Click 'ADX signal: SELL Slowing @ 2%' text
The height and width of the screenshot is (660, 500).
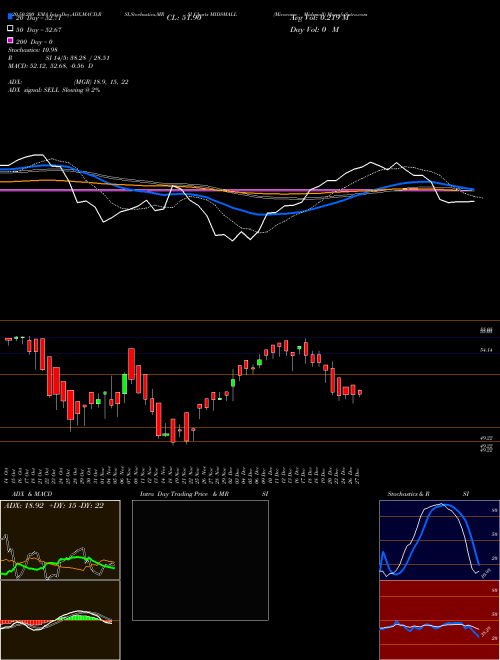(x=54, y=90)
